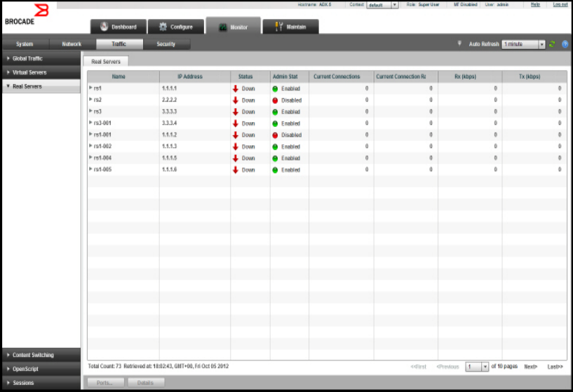Click red Disabled indicator for rs2

click(x=276, y=100)
